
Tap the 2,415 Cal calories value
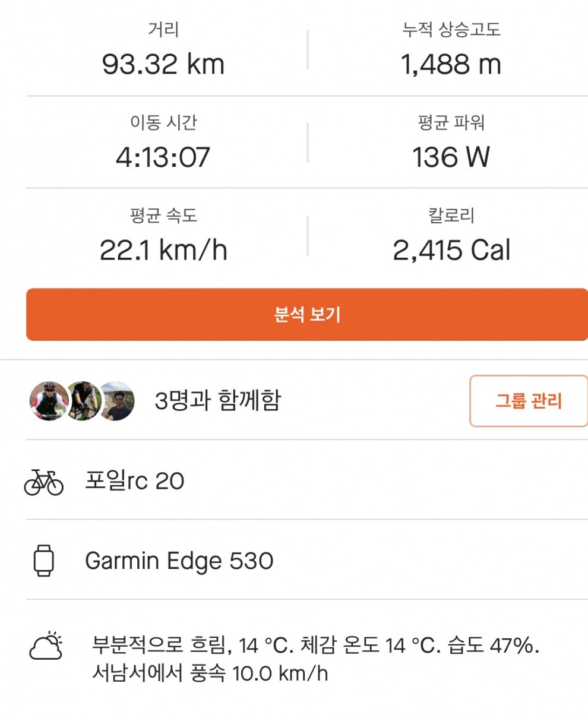[451, 251]
